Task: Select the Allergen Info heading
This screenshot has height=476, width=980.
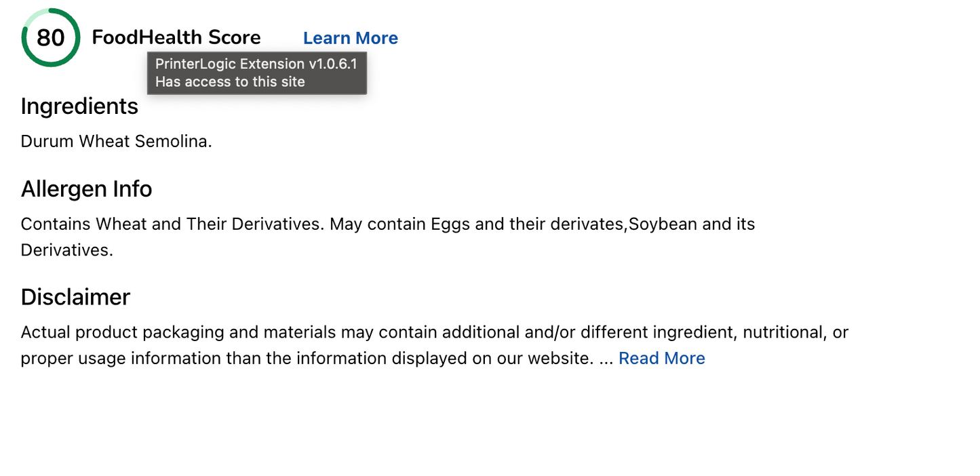Action: point(86,189)
